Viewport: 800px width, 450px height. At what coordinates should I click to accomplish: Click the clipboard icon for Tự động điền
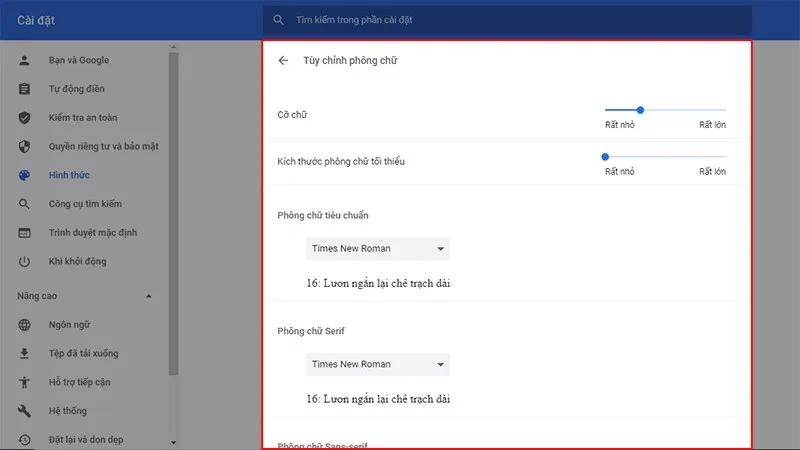[x=24, y=89]
